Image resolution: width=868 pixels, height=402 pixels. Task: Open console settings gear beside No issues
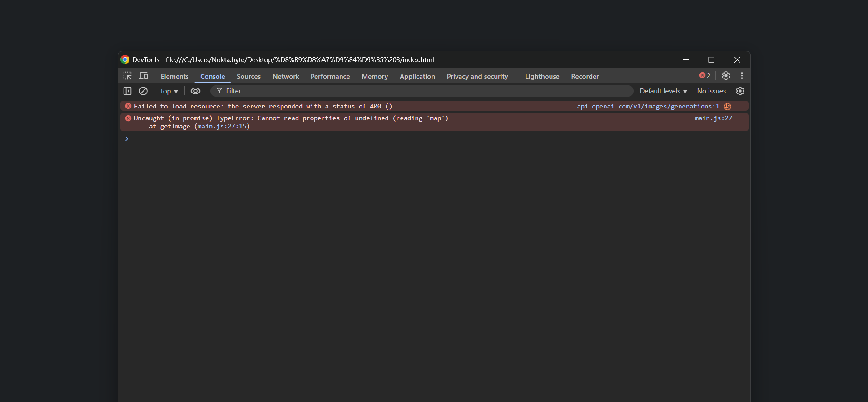pyautogui.click(x=740, y=91)
